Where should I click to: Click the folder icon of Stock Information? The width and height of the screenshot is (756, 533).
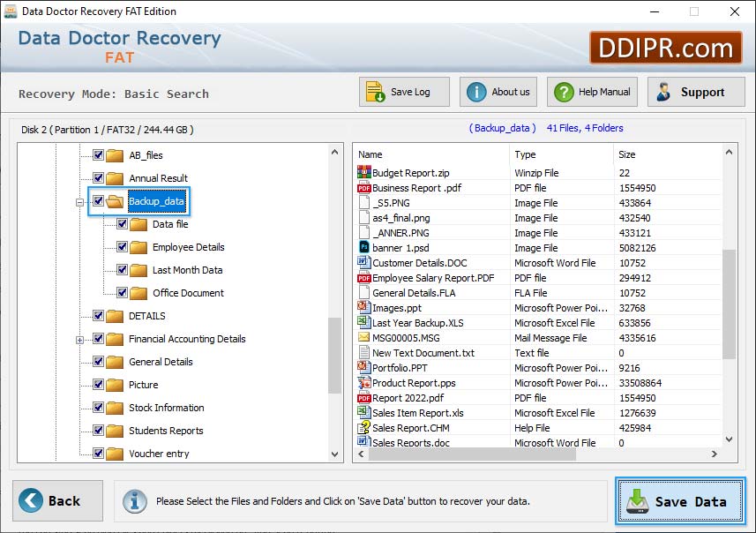click(115, 408)
